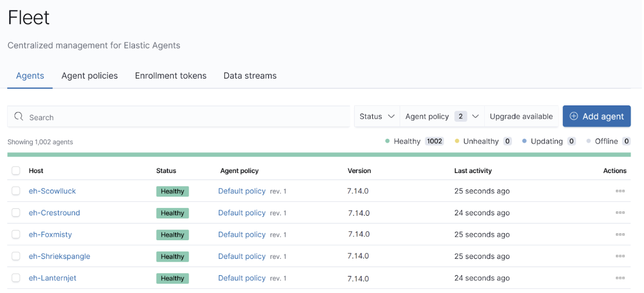Open actions menu for eh-Crestround
The height and width of the screenshot is (293, 644).
click(620, 213)
